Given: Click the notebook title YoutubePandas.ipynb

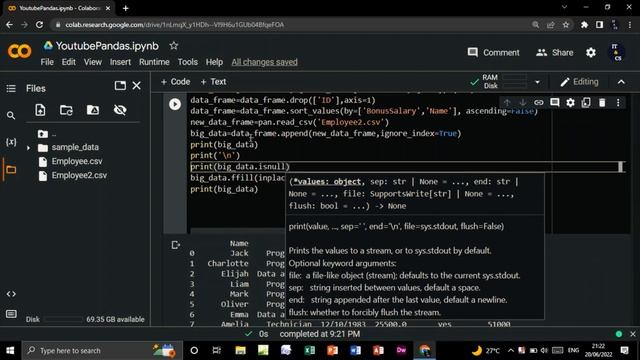Looking at the screenshot, I should pos(107,46).
